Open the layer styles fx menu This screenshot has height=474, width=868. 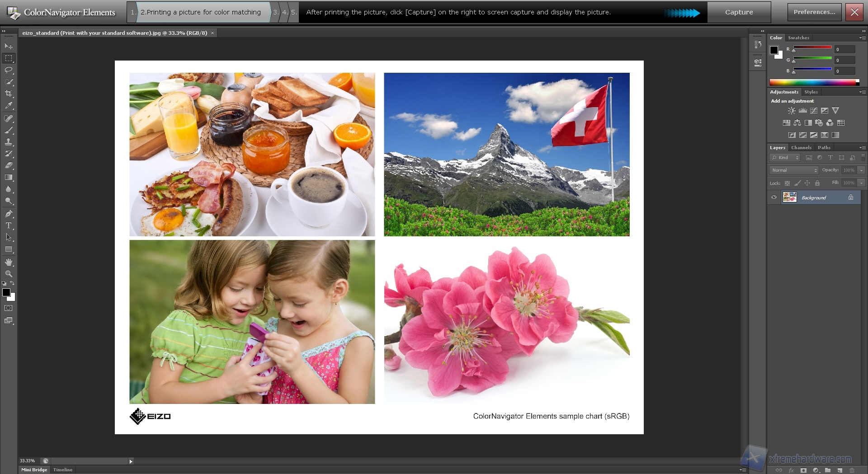(x=791, y=470)
